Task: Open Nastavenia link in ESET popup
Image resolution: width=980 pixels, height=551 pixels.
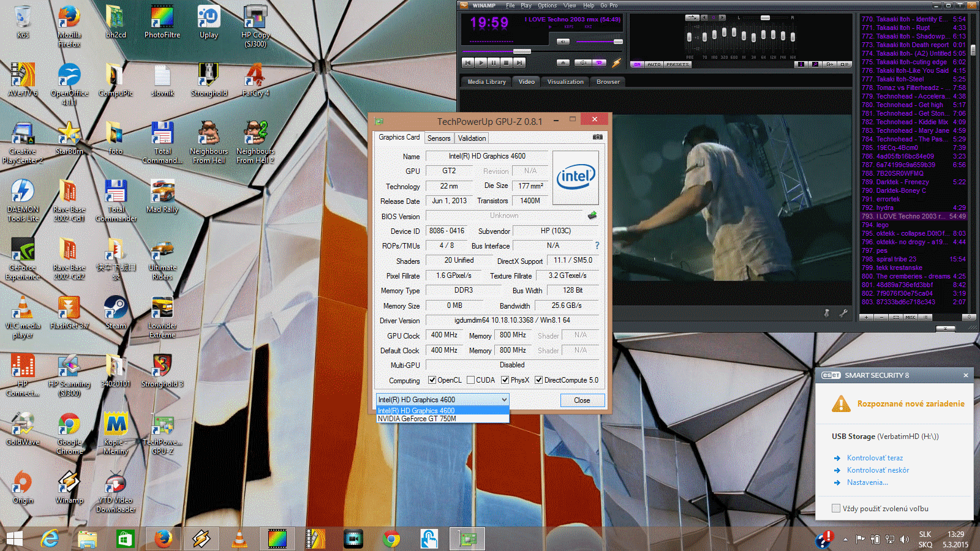Action: point(867,482)
